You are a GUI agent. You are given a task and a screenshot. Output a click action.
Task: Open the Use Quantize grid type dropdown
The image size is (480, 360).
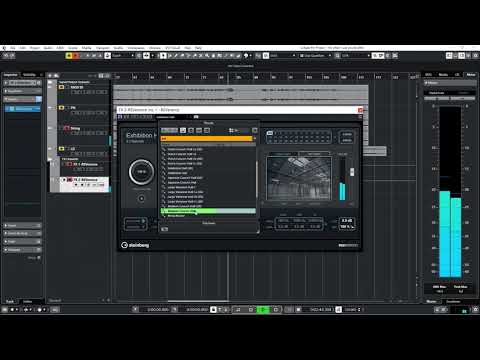[315, 56]
